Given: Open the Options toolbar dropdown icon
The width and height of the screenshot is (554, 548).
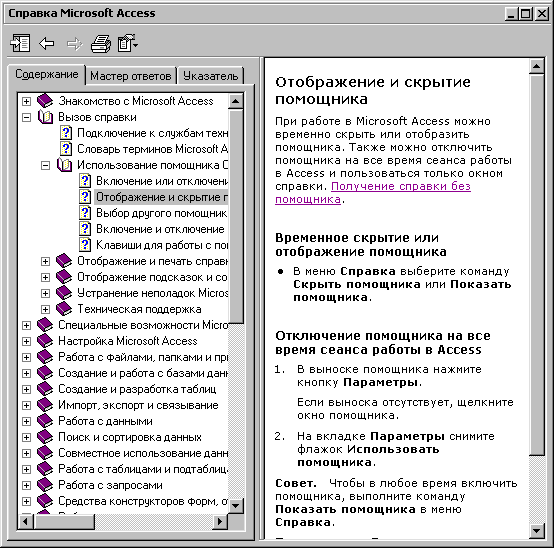Looking at the screenshot, I should click(x=128, y=43).
